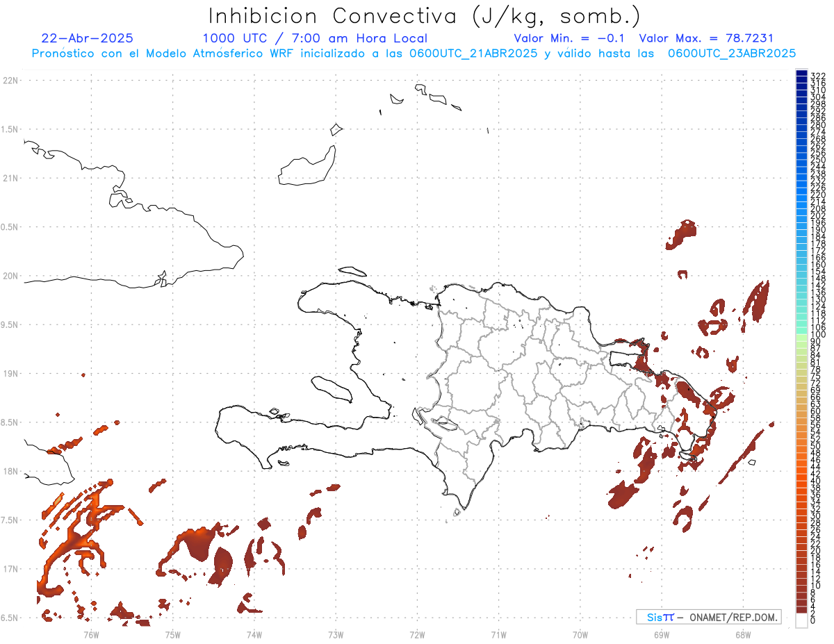The height and width of the screenshot is (644, 834).
Task: Click the '70W' longitude label
Action: tap(580, 634)
